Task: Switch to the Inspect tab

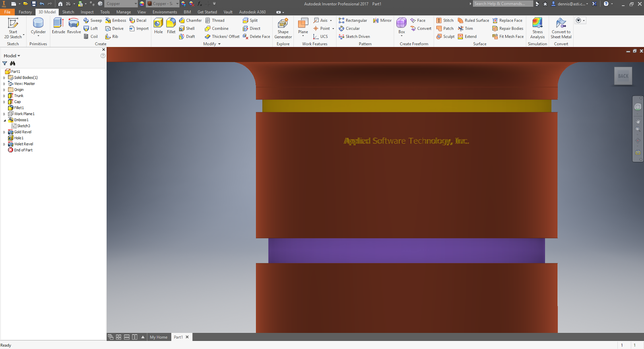Action: point(87,12)
